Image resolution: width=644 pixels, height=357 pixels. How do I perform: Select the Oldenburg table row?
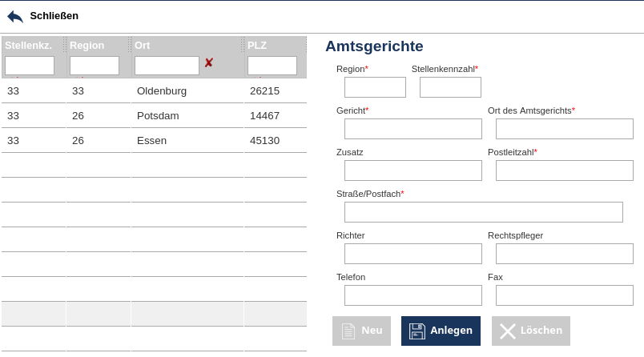[x=161, y=91]
